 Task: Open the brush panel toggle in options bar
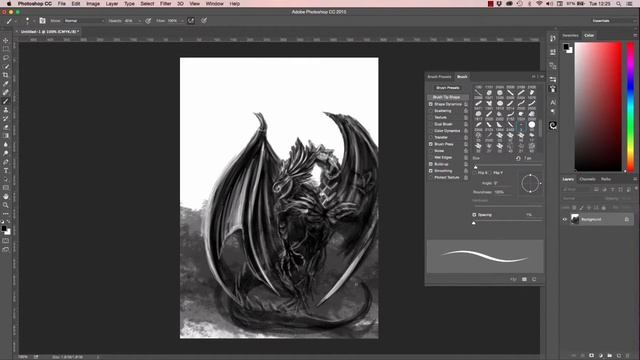[42, 20]
